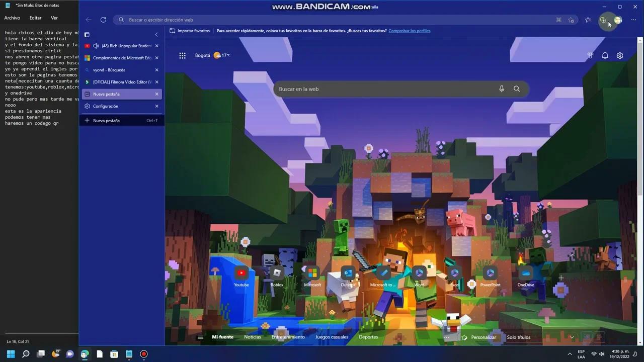Click Importar favoritos button

(x=190, y=31)
